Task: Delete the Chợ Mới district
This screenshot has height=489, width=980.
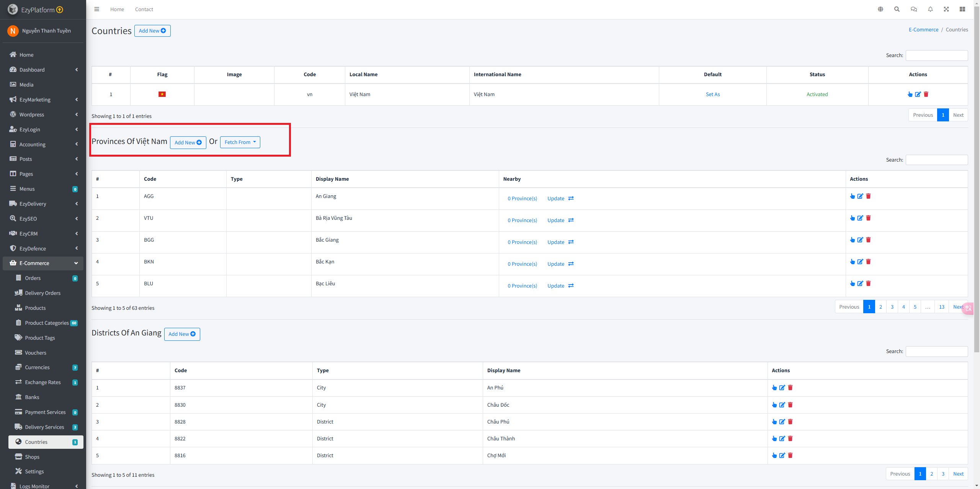Action: [x=790, y=455]
